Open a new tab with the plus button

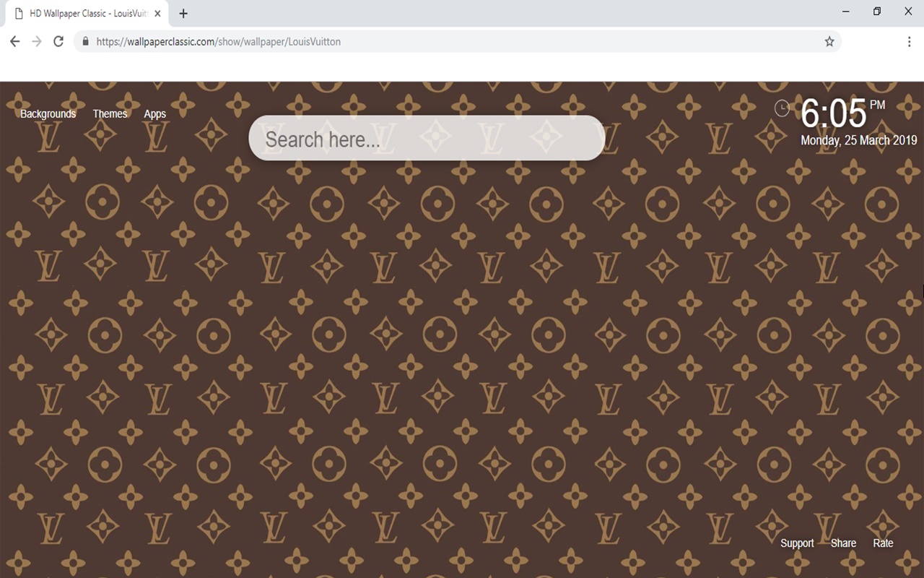click(x=183, y=14)
